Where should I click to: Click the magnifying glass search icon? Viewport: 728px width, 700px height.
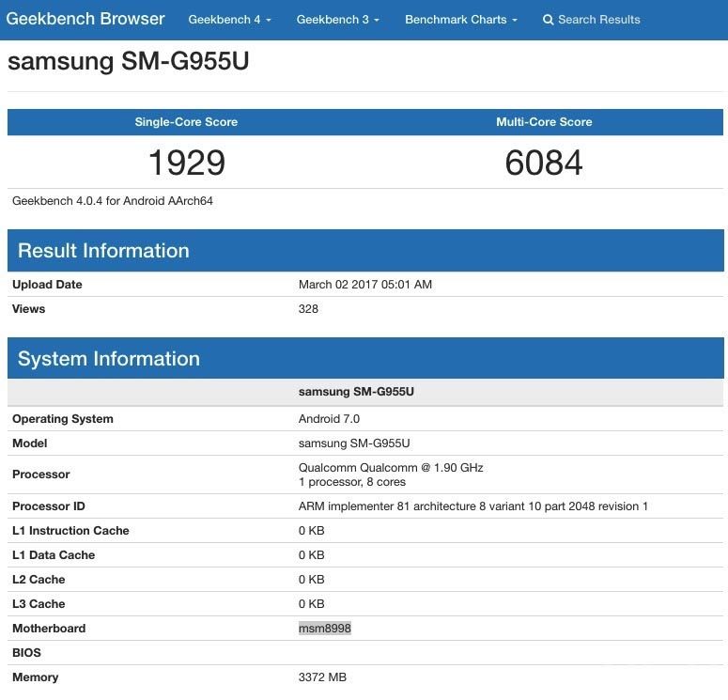549,20
